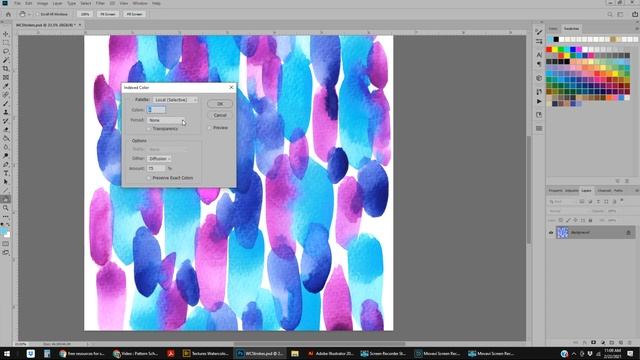Open the Edit Toolbar ellipsis icon
Image resolution: width=640 pixels, height=360 pixels.
[6, 216]
